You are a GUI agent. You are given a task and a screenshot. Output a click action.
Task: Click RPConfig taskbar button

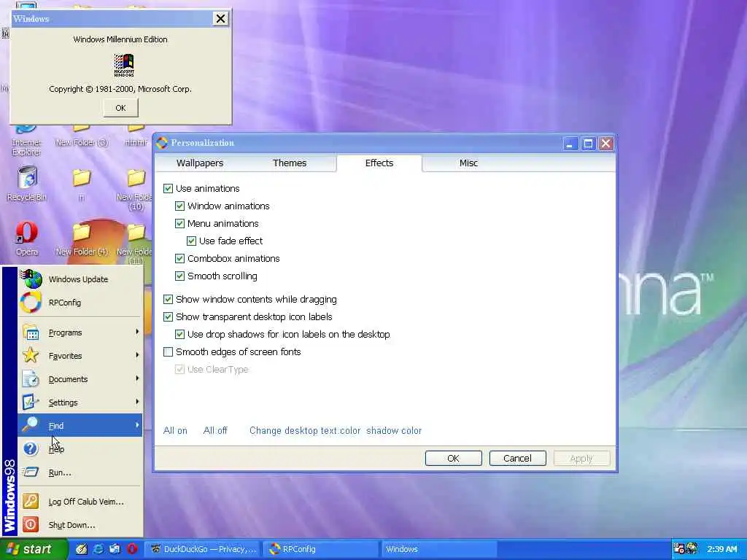pos(322,549)
